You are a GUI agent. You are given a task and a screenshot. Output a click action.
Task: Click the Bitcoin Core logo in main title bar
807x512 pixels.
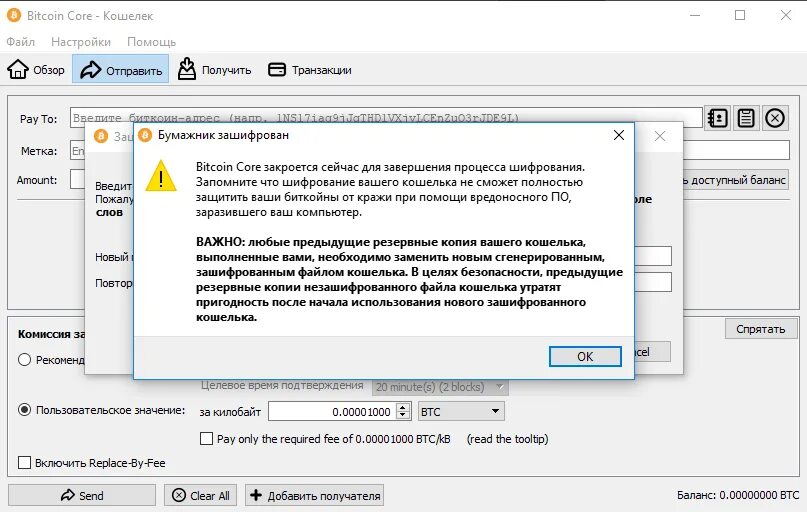coord(14,15)
